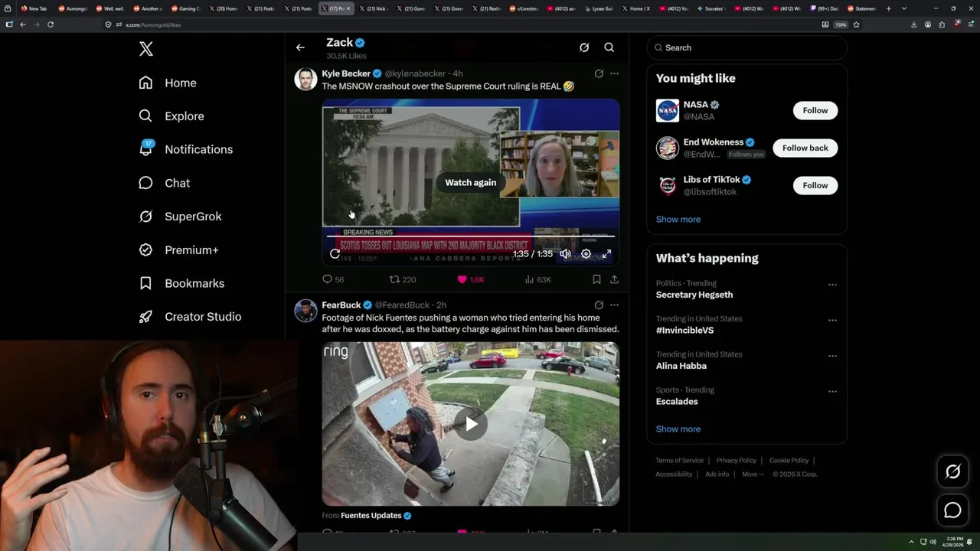Open more options for #InvincibleVS trend
The image size is (980, 551).
(x=832, y=320)
